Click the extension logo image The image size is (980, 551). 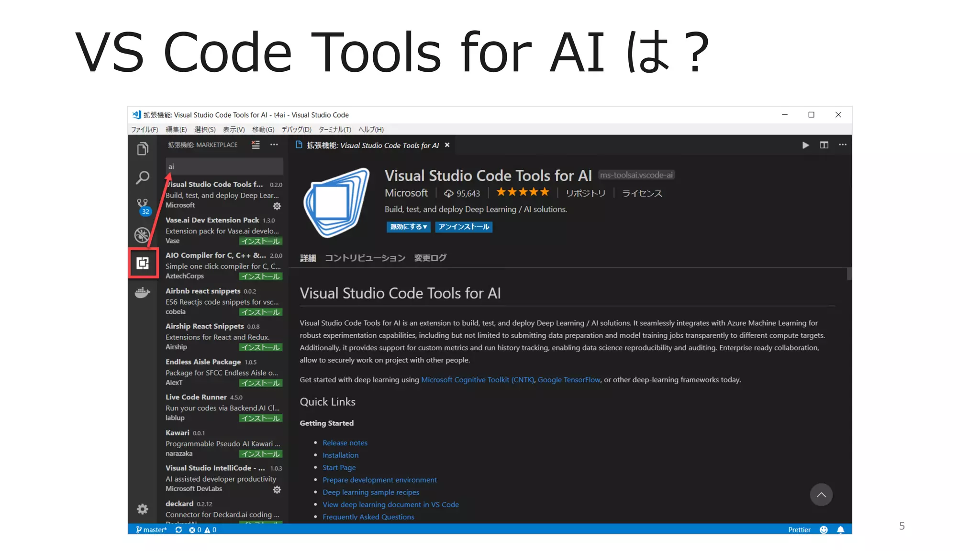(337, 202)
